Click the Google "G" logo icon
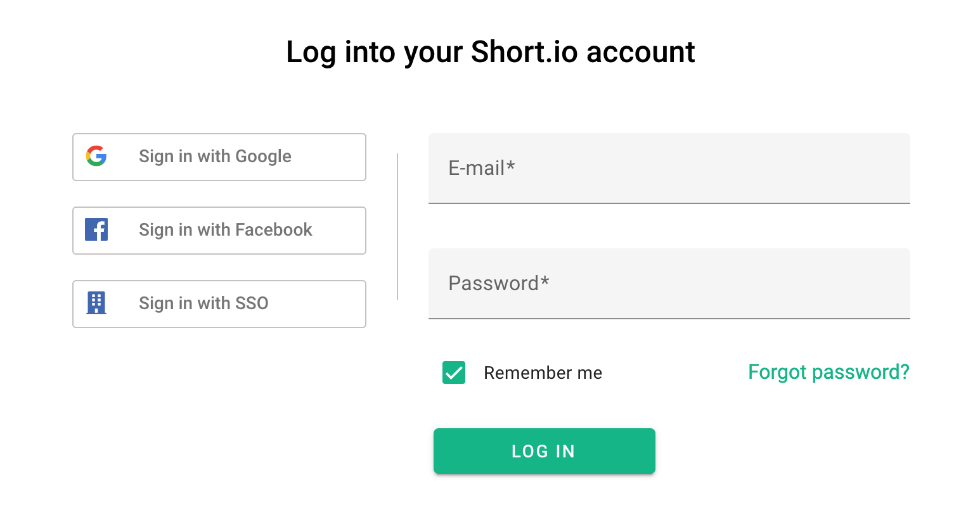This screenshot has height=522, width=980. pos(96,156)
